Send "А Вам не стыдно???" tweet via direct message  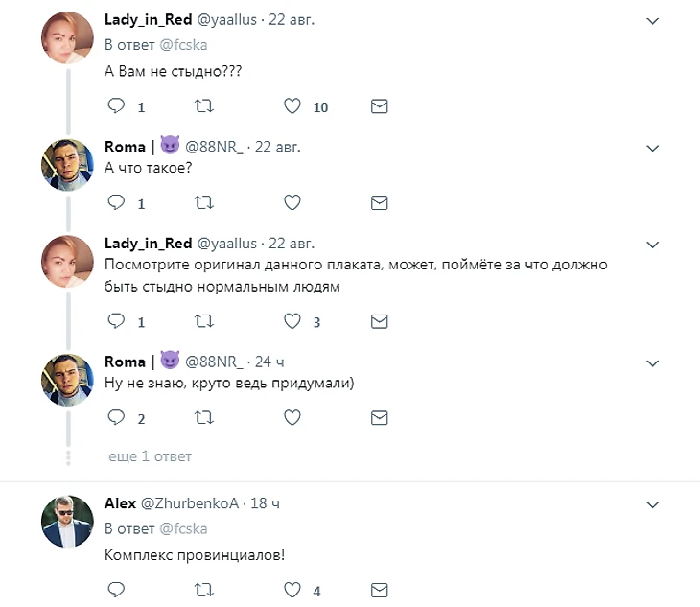(x=379, y=106)
